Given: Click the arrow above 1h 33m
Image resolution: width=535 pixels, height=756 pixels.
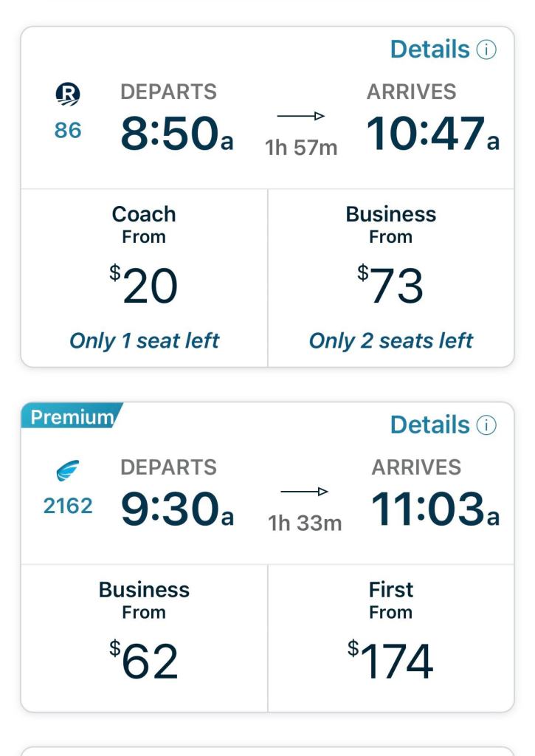Looking at the screenshot, I should (303, 492).
